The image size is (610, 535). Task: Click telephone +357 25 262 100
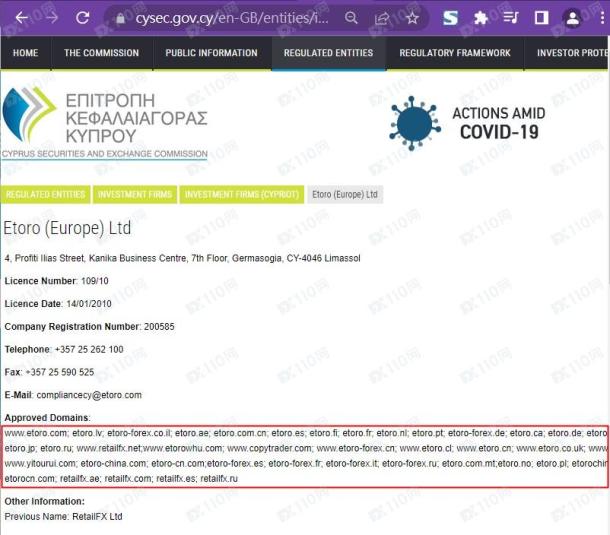(89, 349)
